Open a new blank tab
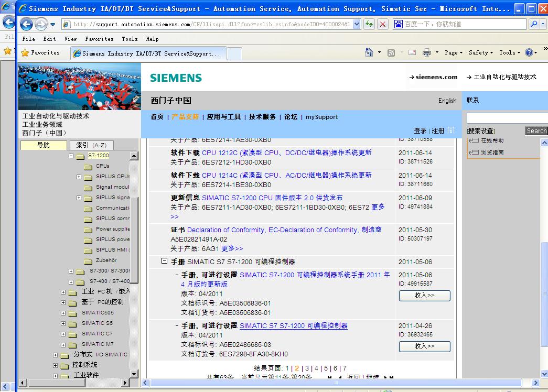The width and height of the screenshot is (548, 392). pos(234,54)
